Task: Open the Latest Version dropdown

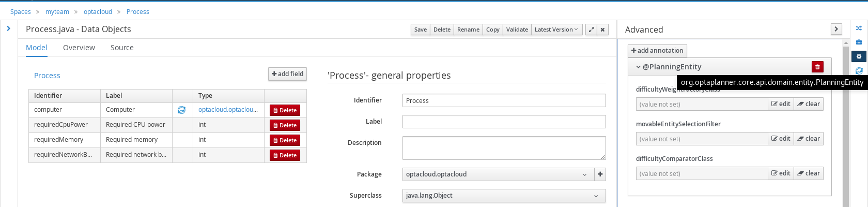Action: point(556,29)
